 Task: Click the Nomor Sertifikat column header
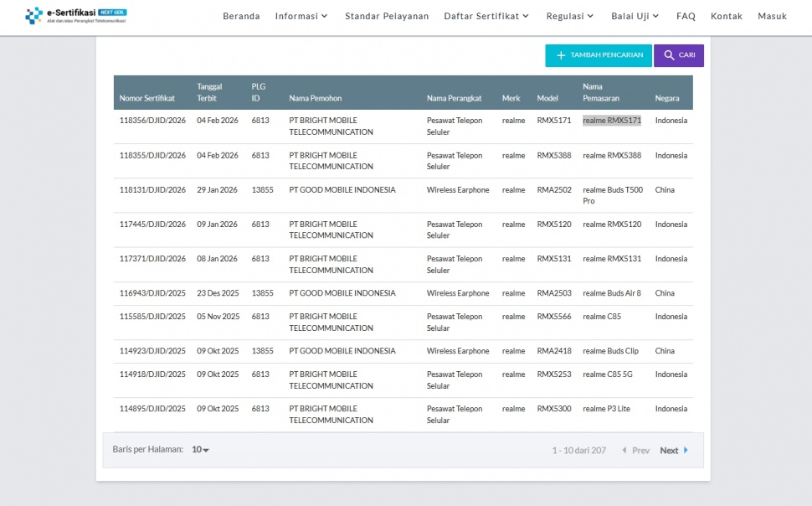(147, 98)
